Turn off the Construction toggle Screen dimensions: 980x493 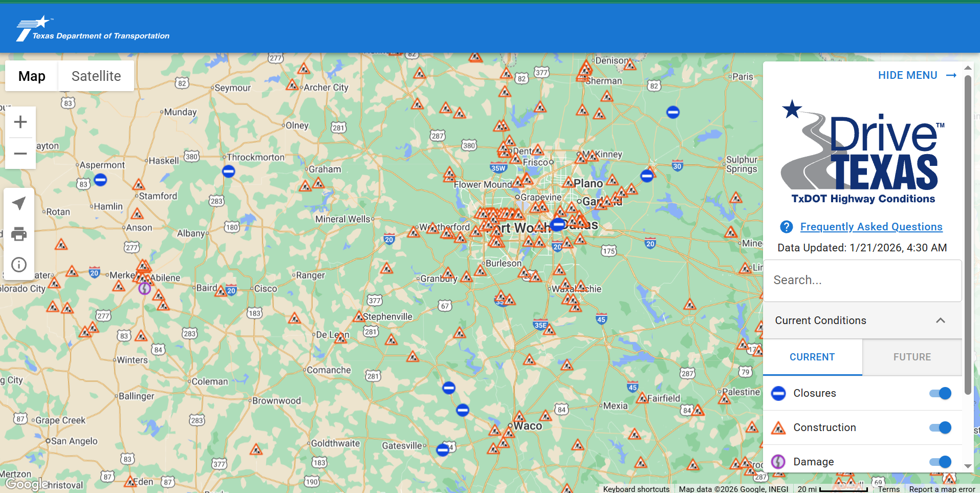pos(940,427)
